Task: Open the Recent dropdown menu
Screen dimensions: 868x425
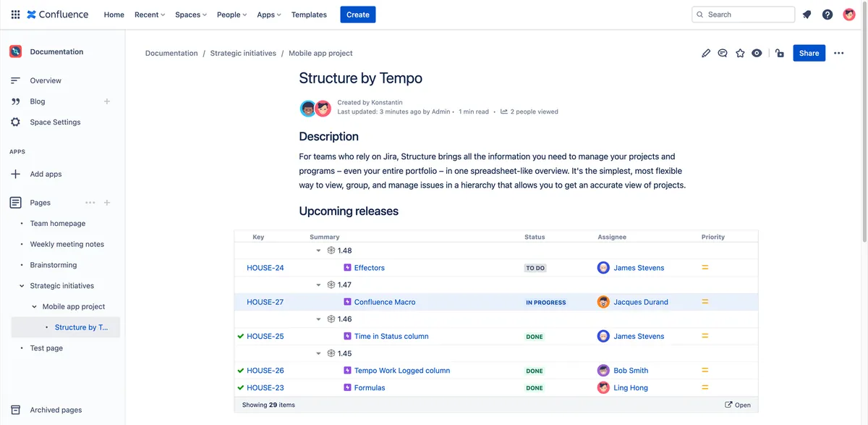Action: click(x=150, y=14)
